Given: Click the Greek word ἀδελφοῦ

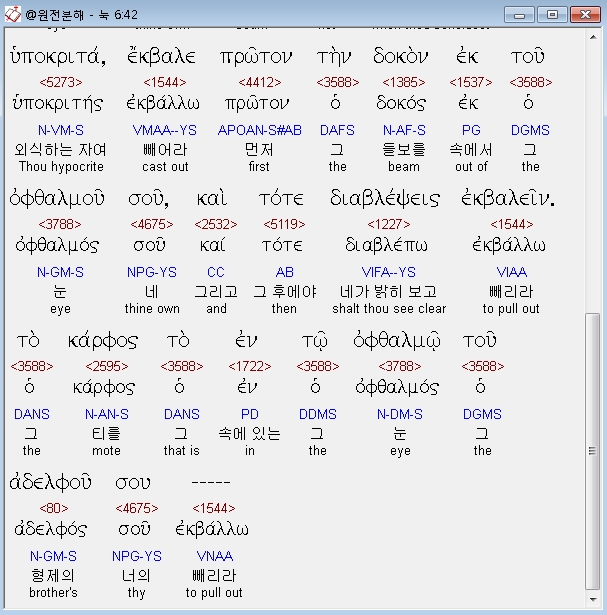Looking at the screenshot, I should click(50, 482).
